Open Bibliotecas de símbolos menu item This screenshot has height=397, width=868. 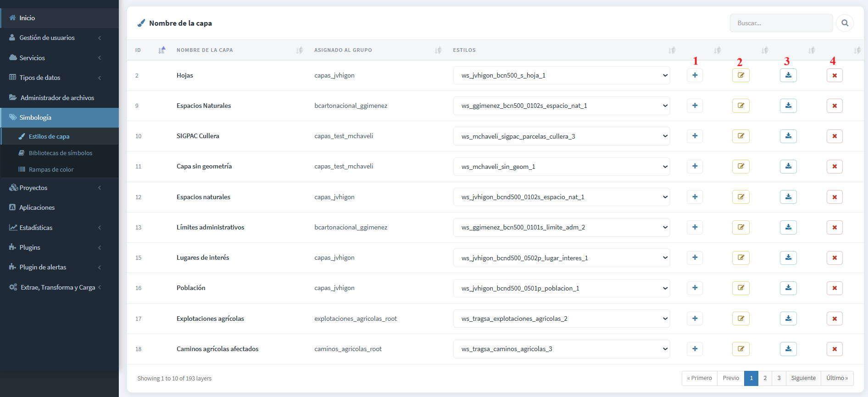pyautogui.click(x=60, y=153)
